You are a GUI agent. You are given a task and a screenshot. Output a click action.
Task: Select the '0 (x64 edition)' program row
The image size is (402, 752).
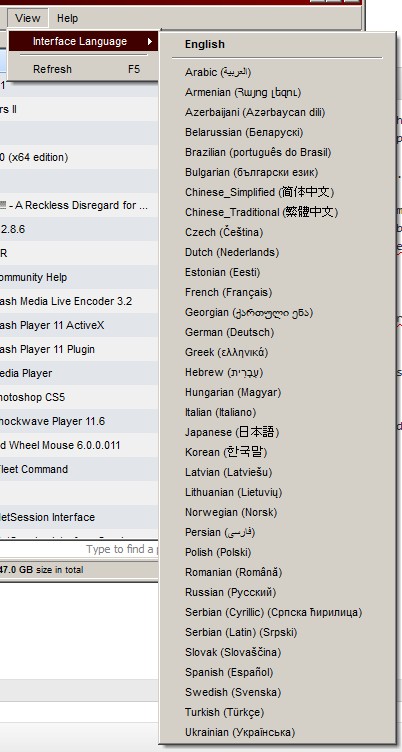(x=79, y=157)
